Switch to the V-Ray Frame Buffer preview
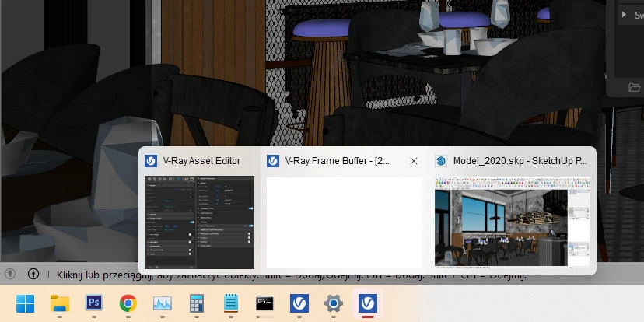The height and width of the screenshot is (322, 644). point(345,222)
